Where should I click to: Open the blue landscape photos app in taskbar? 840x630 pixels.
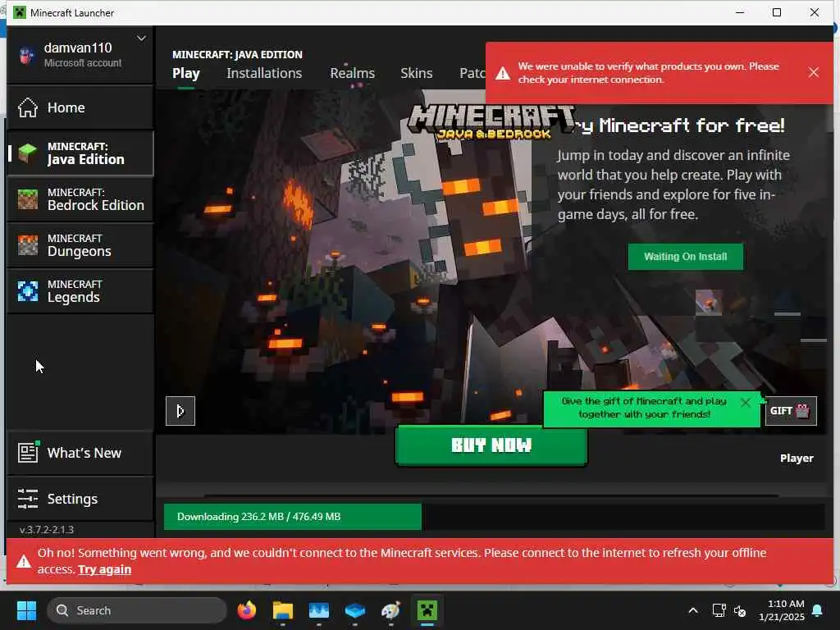319,610
